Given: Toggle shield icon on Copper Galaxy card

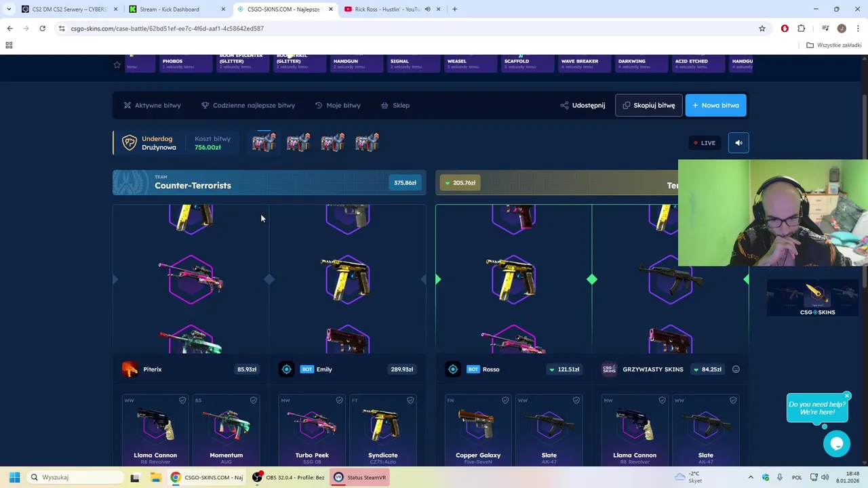Looking at the screenshot, I should [505, 401].
